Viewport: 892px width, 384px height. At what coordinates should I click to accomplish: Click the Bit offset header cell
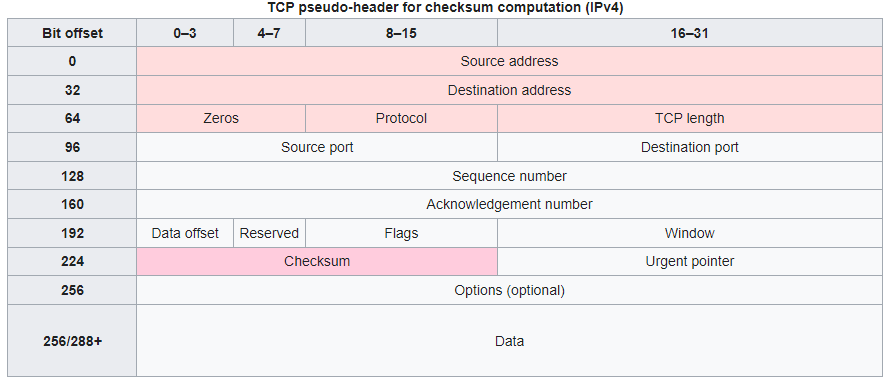click(x=72, y=33)
